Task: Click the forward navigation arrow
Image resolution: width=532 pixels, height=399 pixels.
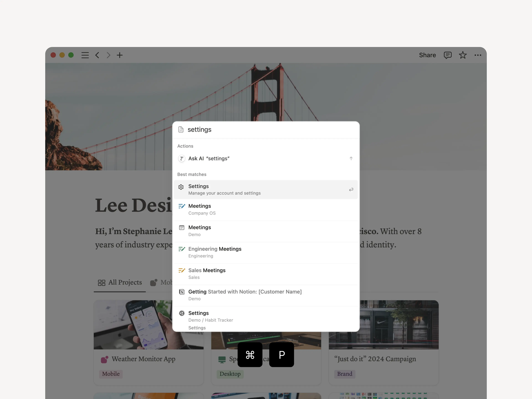Action: click(108, 55)
